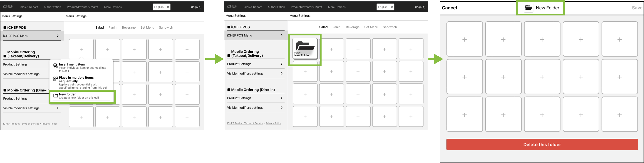Expand Dine-in Visible modifiers settings in leftmost screenshot
Screen dimensions: 644x163
[57, 108]
